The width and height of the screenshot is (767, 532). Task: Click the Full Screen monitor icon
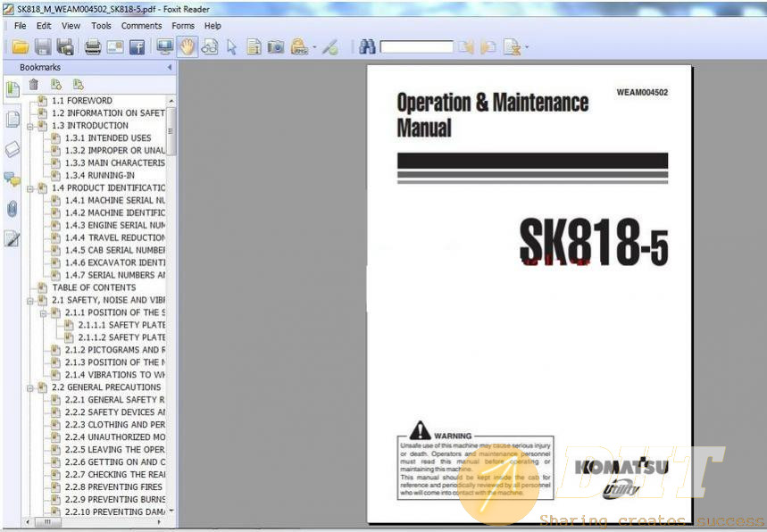pos(165,47)
